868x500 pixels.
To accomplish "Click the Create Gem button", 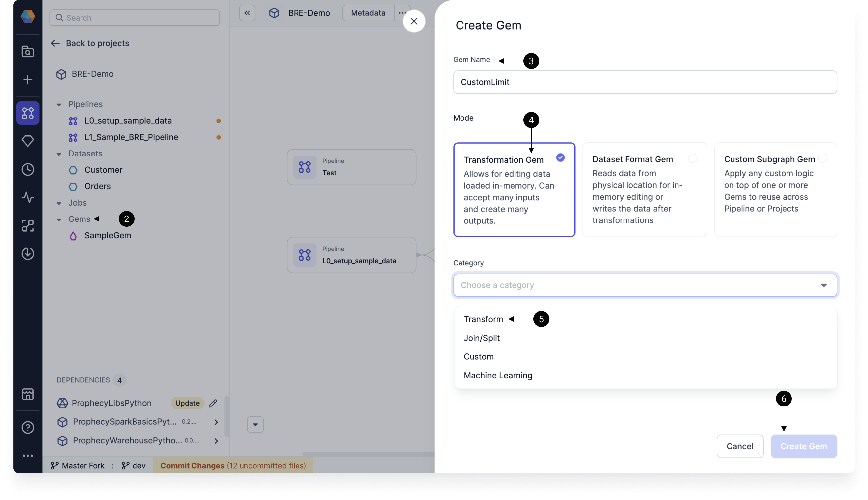I will (x=804, y=446).
